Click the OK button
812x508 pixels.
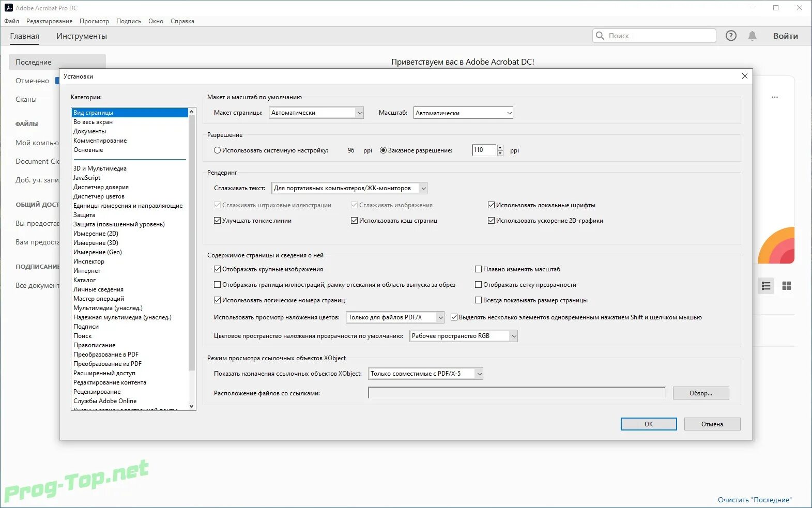[649, 424]
